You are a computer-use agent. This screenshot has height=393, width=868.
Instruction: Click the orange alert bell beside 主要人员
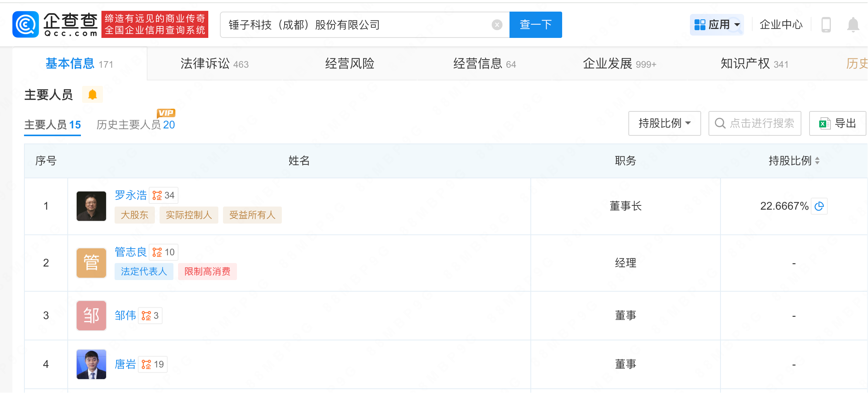click(x=92, y=94)
